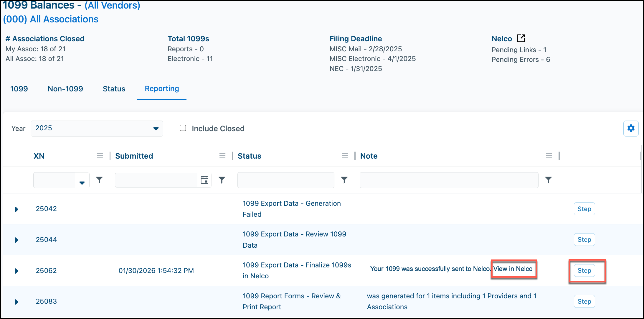Open the Status column menu icon
The image size is (644, 319).
click(x=345, y=156)
